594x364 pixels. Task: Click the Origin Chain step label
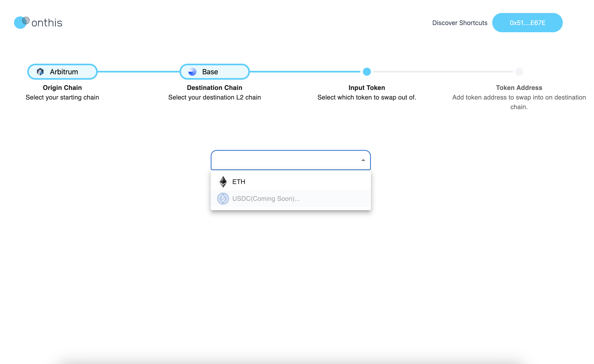point(62,87)
